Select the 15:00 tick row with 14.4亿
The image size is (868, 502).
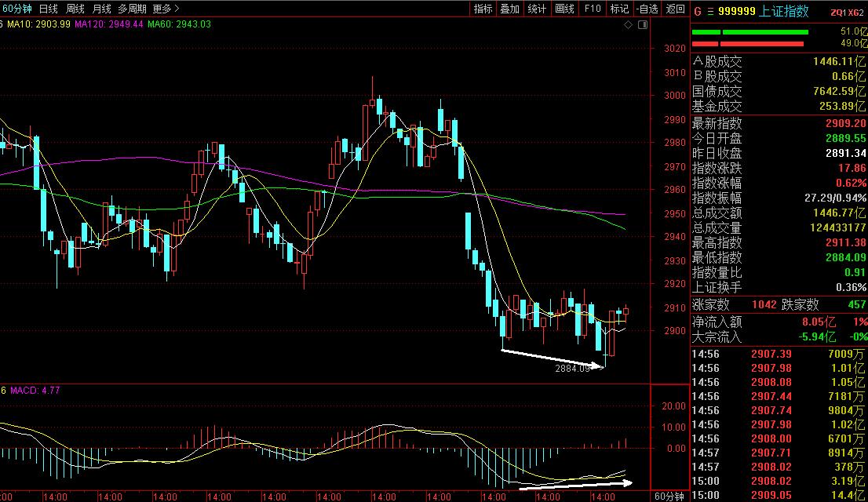779,496
